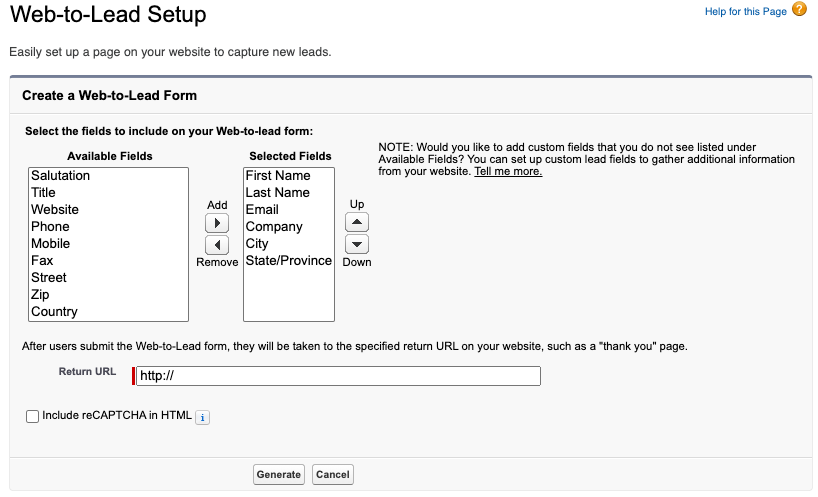Screen dimensions: 818x497
Task: Click into the Return URL field
Action: (338, 376)
